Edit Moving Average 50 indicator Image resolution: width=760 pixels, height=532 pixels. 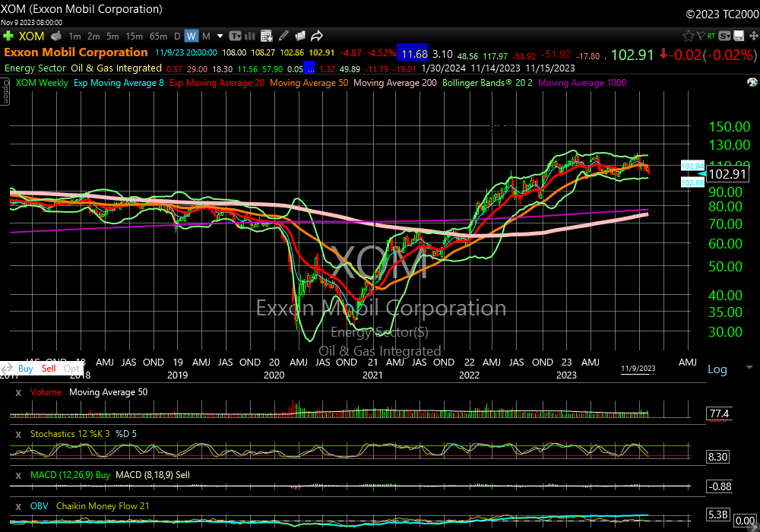click(x=309, y=83)
